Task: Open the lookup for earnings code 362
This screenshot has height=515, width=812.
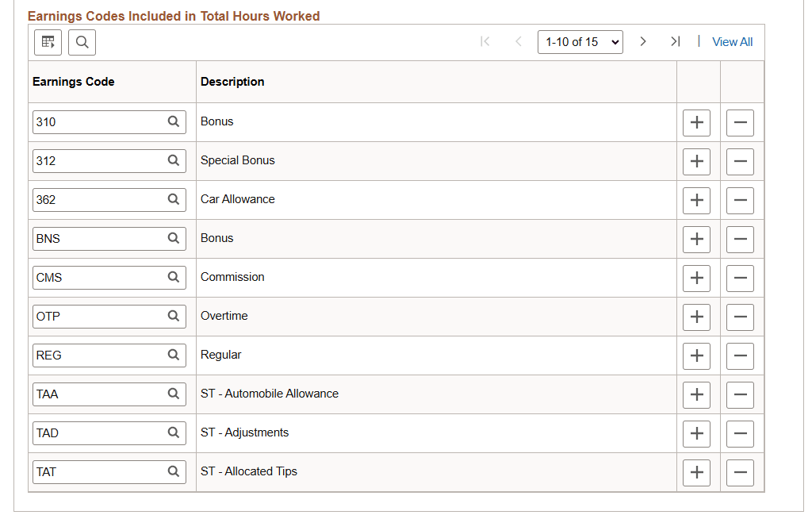Action: [174, 199]
